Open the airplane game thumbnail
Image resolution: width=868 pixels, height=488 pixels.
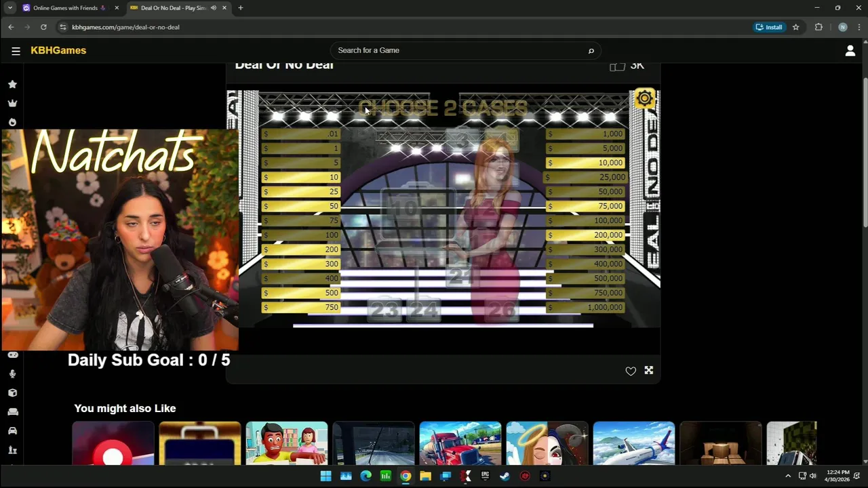point(634,443)
